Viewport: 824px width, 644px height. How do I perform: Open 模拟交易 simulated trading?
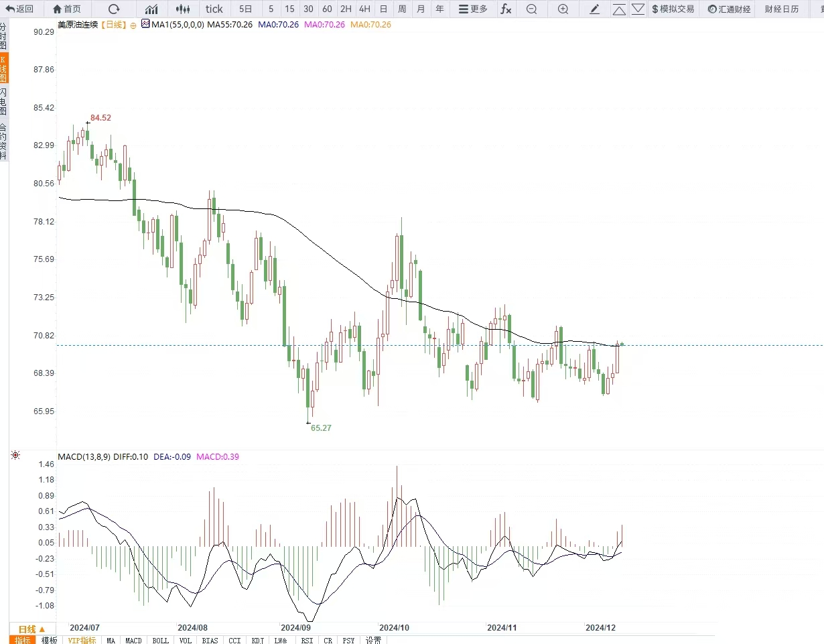point(673,9)
